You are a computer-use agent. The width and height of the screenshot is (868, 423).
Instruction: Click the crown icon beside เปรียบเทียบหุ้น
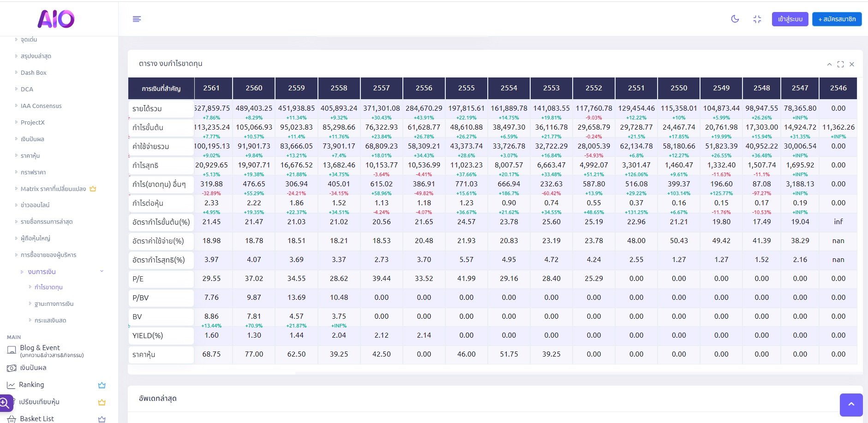(102, 402)
